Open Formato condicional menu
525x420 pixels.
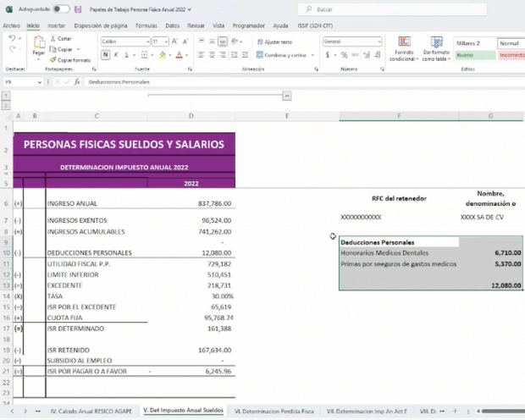404,49
